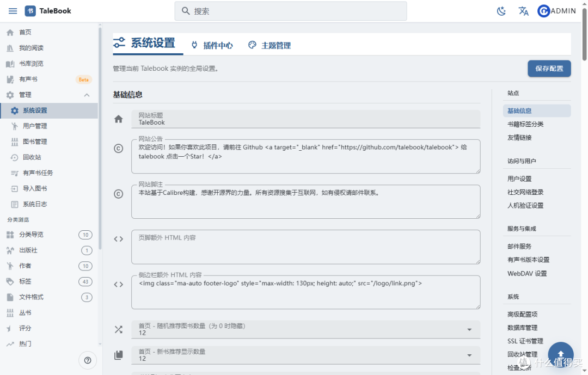Open 回收站 recycle bin in sidebar
The width and height of the screenshot is (588, 375).
(x=49, y=157)
